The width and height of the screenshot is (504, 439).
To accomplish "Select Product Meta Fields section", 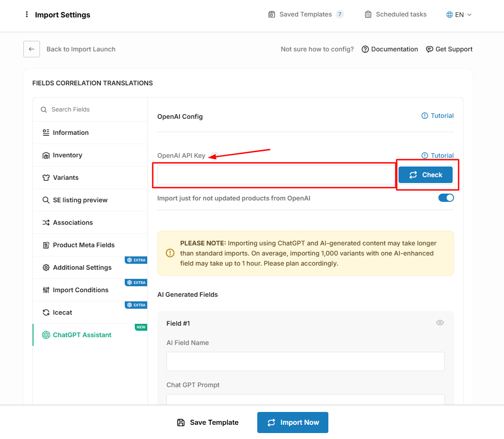I will pos(90,245).
